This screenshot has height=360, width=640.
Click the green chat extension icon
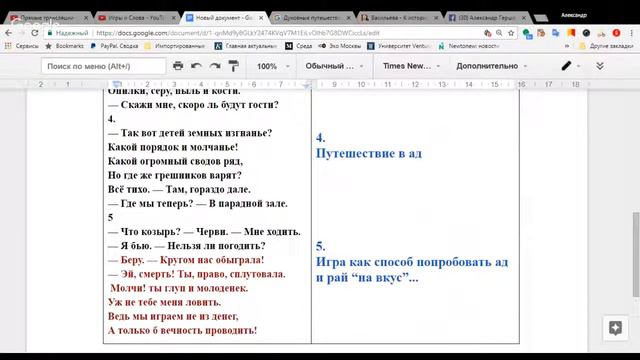(x=527, y=33)
